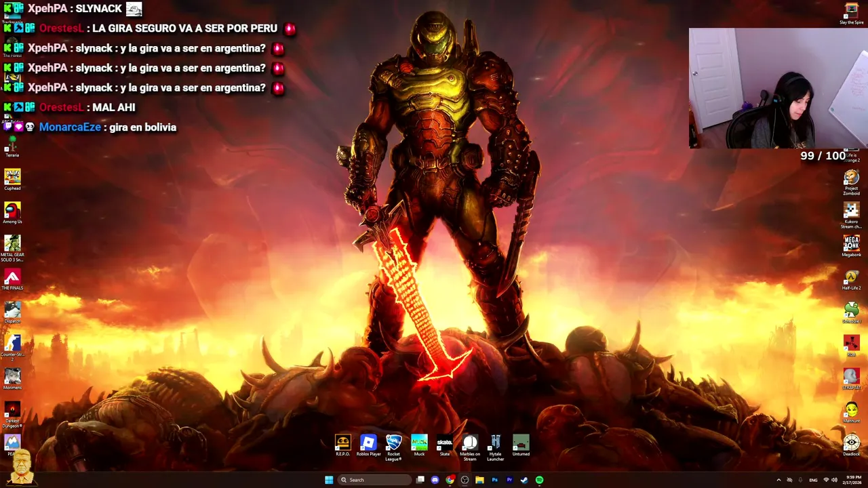Image resolution: width=868 pixels, height=488 pixels.
Task: Open Task View on the taskbar
Action: click(x=420, y=480)
